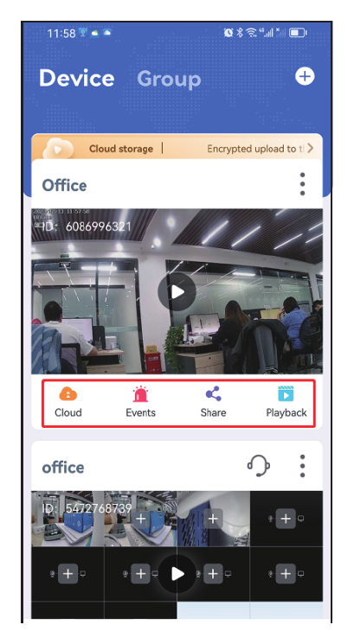Tap the headset intercom icon on office group
Screen dimensions: 354x644
click(x=259, y=467)
